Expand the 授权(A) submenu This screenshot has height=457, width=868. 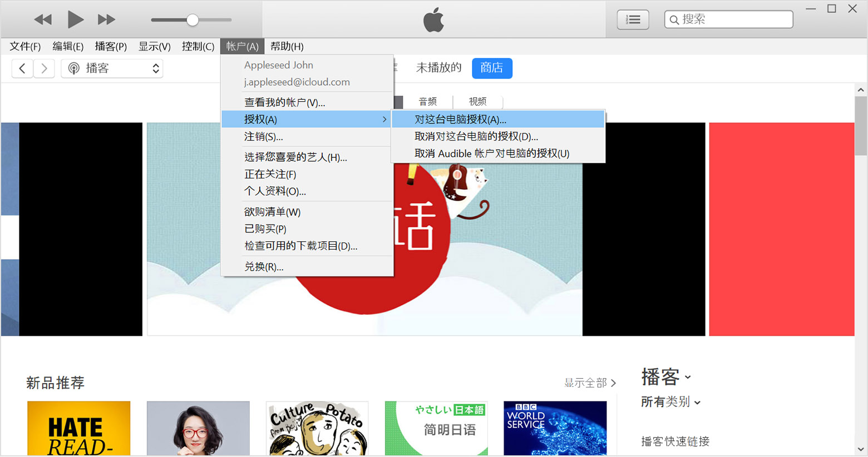click(x=307, y=120)
